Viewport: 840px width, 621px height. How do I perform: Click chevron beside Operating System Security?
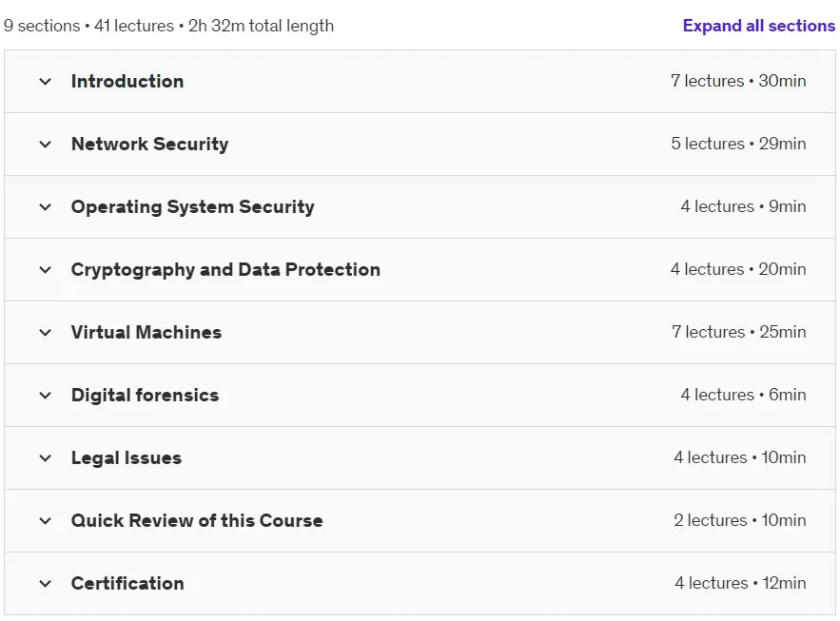point(46,206)
